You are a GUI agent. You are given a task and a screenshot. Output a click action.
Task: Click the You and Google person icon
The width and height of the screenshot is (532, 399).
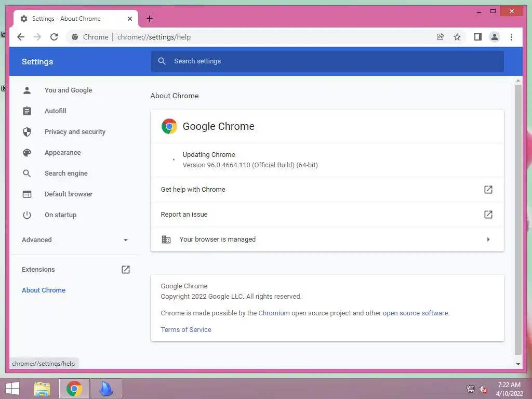coord(27,90)
